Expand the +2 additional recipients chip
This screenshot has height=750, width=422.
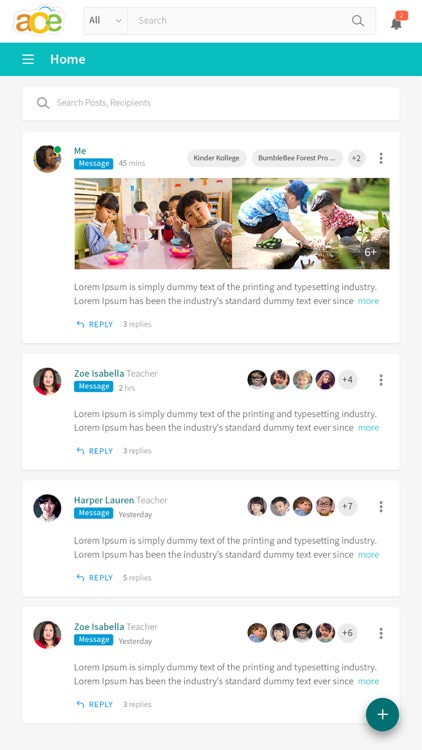click(x=356, y=158)
